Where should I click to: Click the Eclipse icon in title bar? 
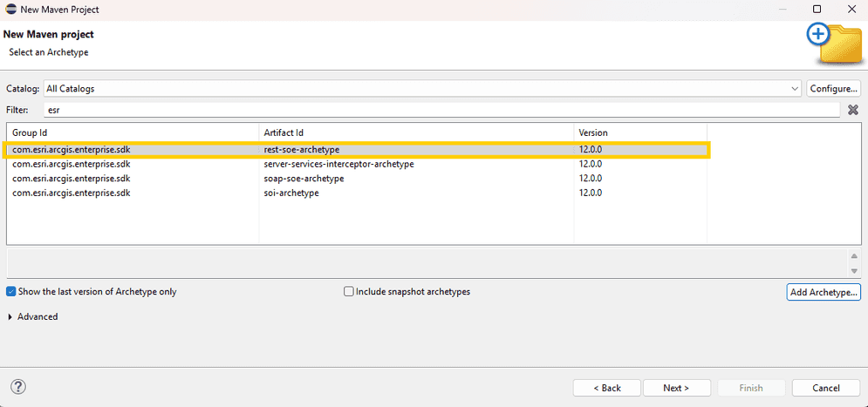pos(10,10)
